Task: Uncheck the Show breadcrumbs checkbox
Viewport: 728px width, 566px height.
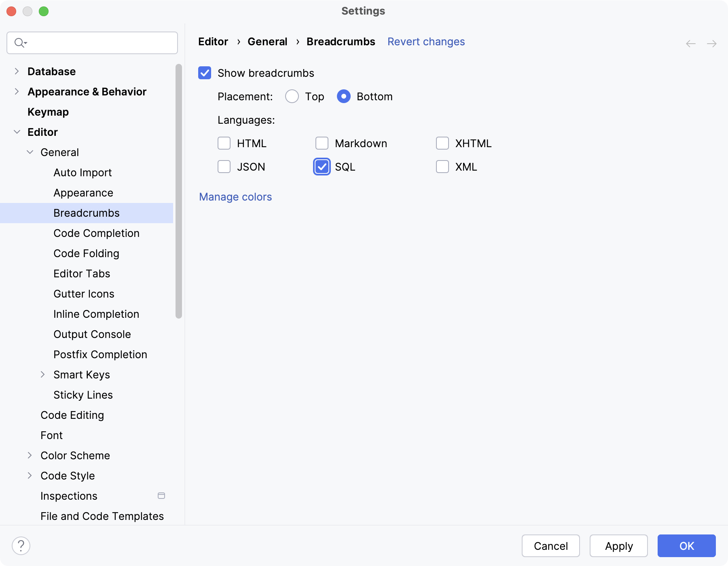Action: coord(205,73)
